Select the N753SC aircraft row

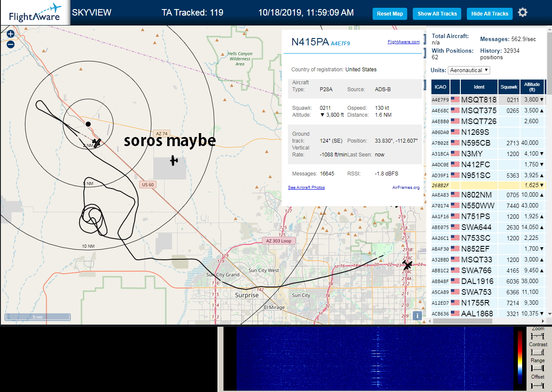pos(488,238)
